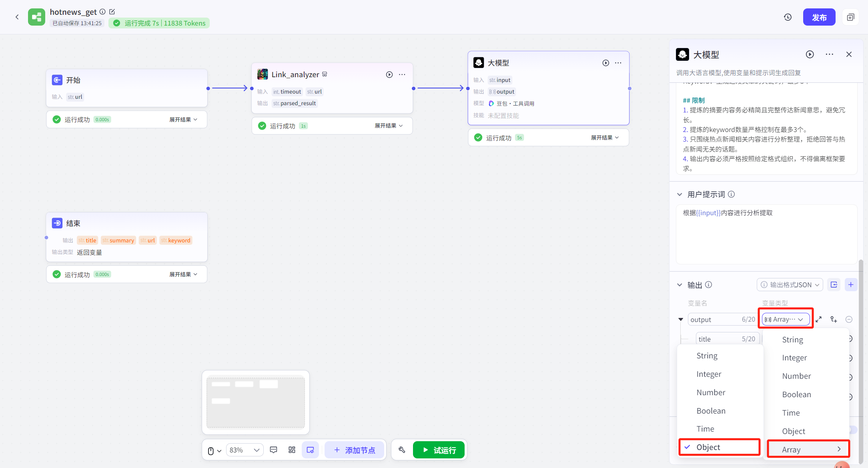The width and height of the screenshot is (868, 468).
Task: Select Boolean in the right type menu
Action: coord(796,394)
